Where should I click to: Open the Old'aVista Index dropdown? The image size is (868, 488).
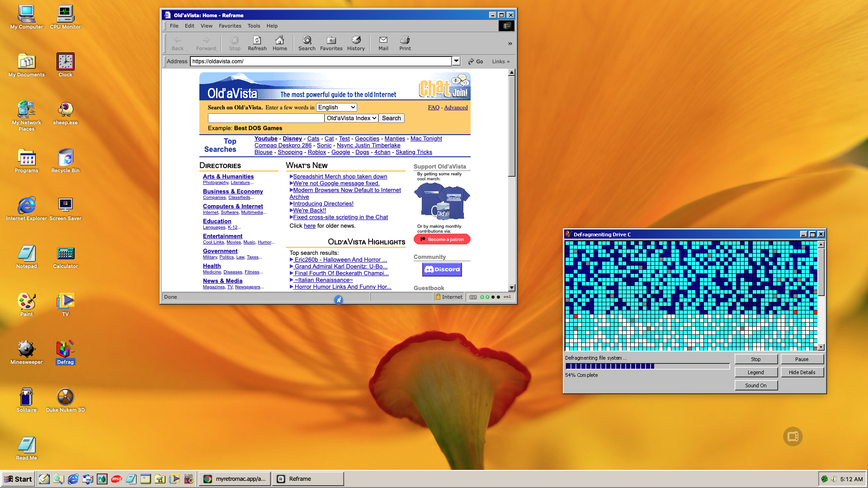[351, 118]
